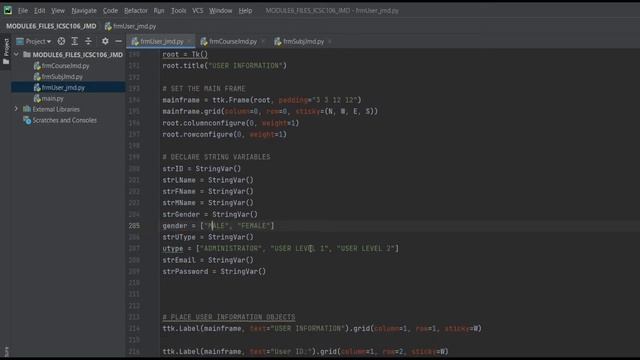Open the Edit menu
The image size is (640, 360).
40,11
